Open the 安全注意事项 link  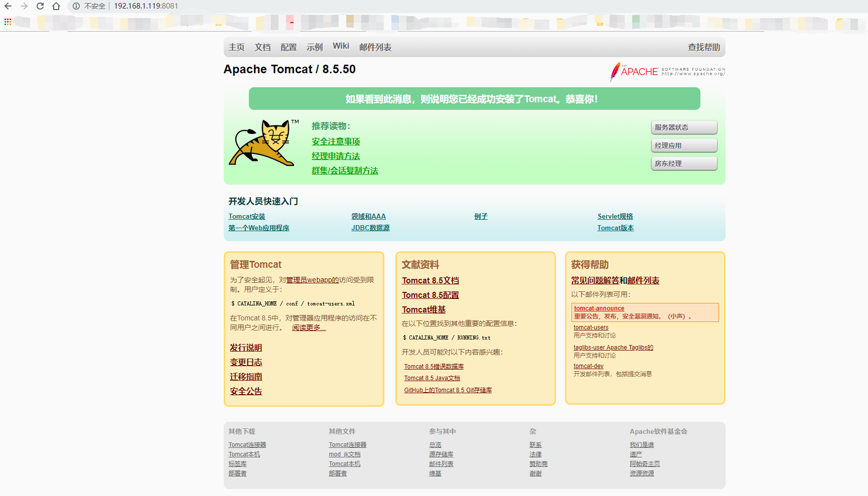point(336,141)
